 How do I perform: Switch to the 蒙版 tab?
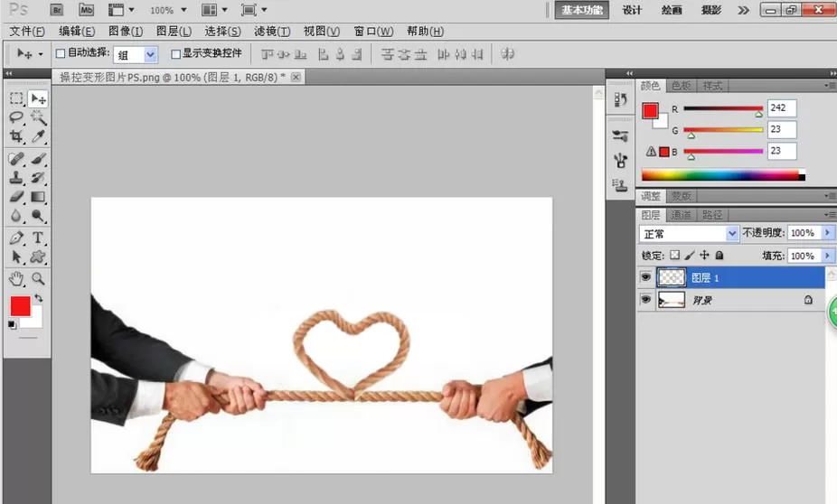pos(682,196)
